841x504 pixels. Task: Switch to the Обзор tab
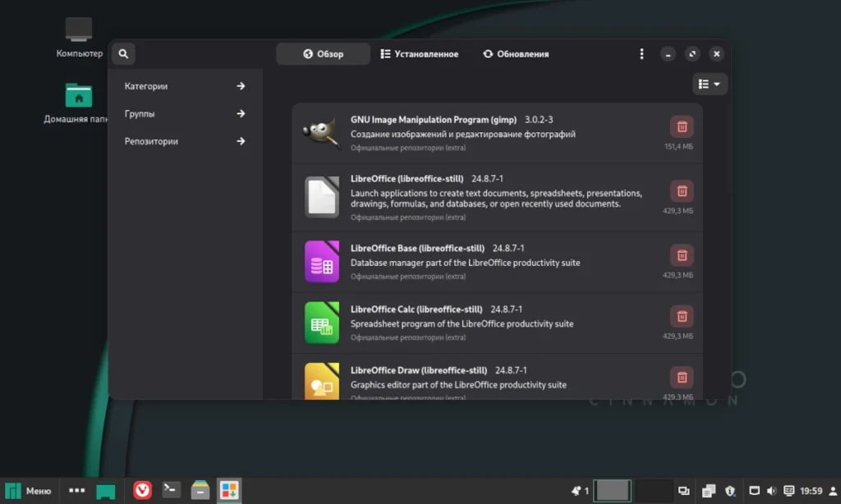pos(323,53)
